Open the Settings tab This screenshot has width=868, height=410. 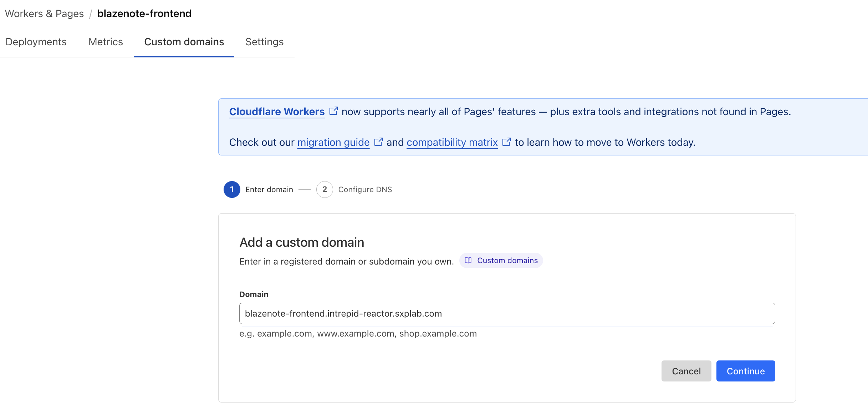coord(264,42)
